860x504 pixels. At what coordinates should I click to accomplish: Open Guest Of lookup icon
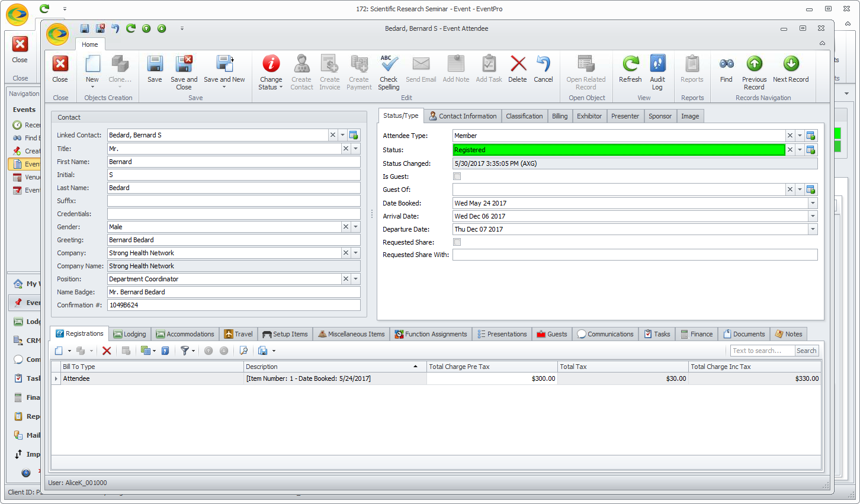pos(811,190)
